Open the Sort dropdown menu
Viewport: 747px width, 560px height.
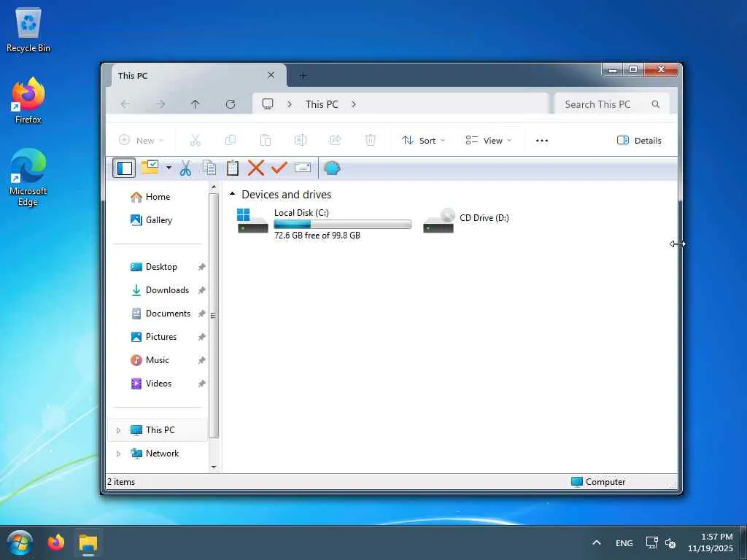(423, 141)
